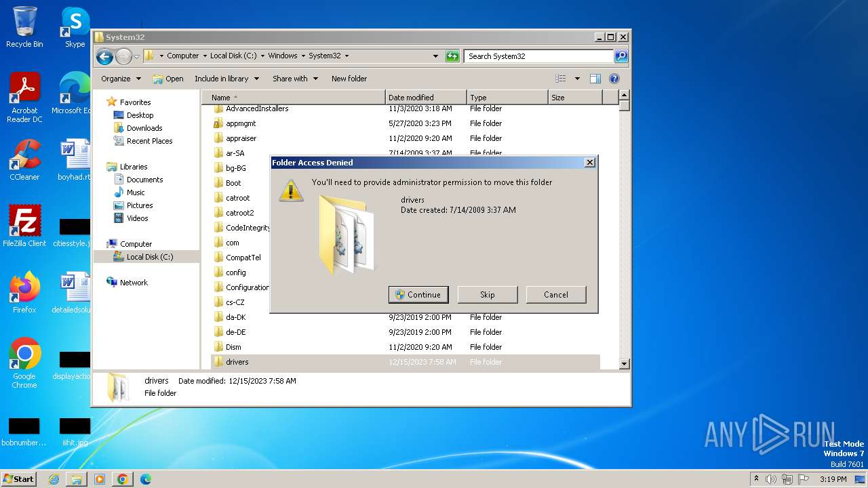Open the recent pages dropdown arrow

pos(136,56)
